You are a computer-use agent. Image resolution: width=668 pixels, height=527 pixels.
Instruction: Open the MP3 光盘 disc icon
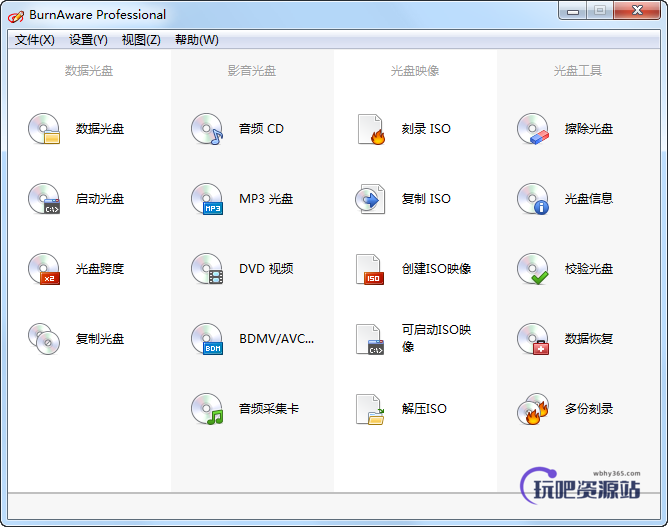(x=207, y=199)
